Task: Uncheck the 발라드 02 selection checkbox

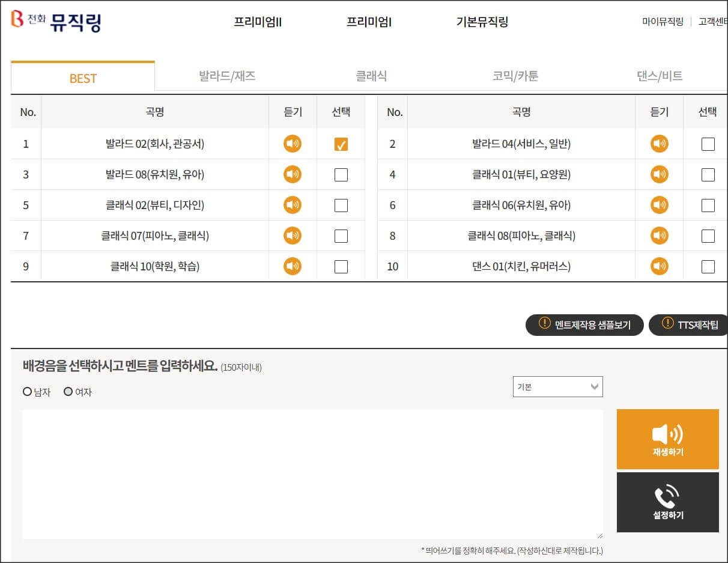Action: coord(341,144)
